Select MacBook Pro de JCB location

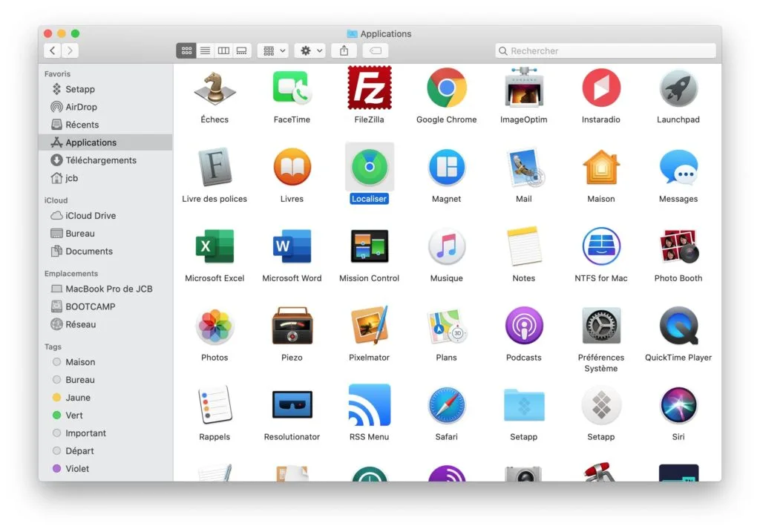(105, 289)
